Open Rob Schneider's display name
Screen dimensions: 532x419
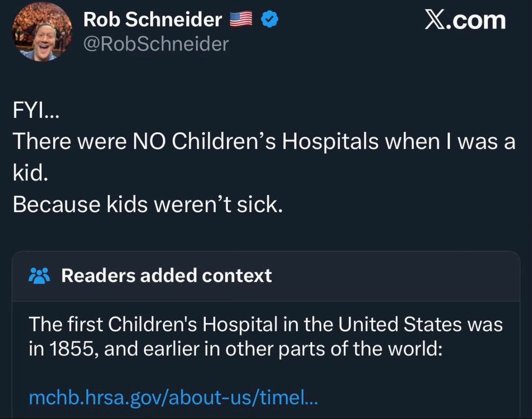(x=152, y=19)
